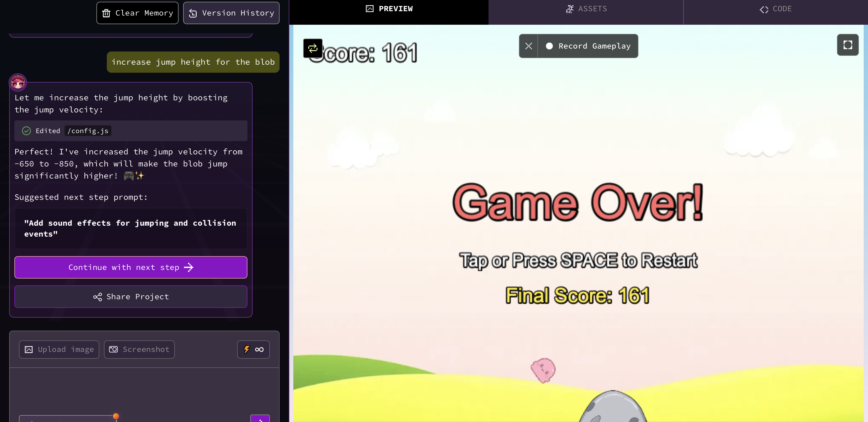Click the orange pin dot on input

coord(116,416)
